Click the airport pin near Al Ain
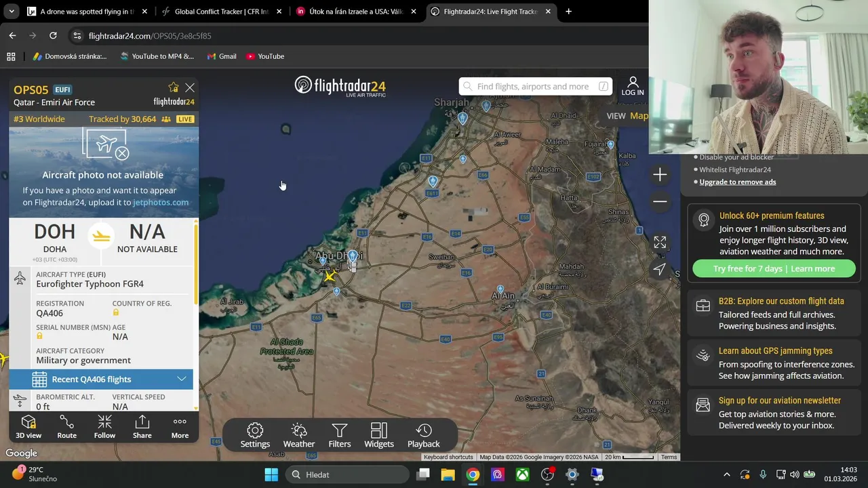The width and height of the screenshot is (868, 488). coord(500,289)
